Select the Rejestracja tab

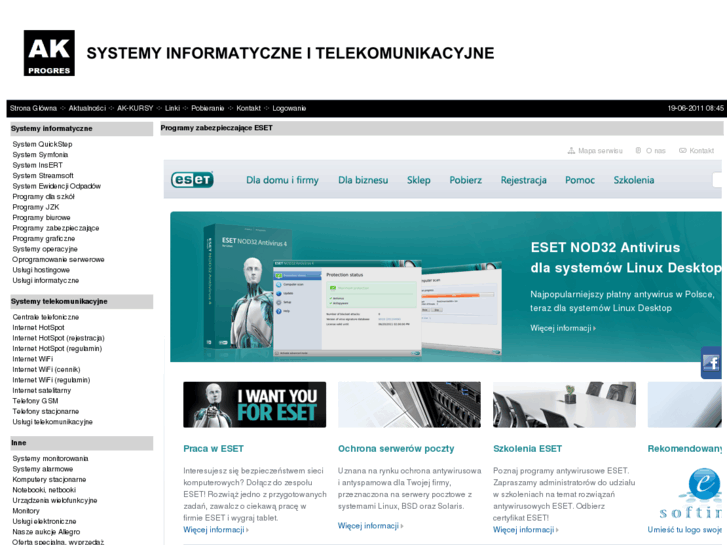523,180
